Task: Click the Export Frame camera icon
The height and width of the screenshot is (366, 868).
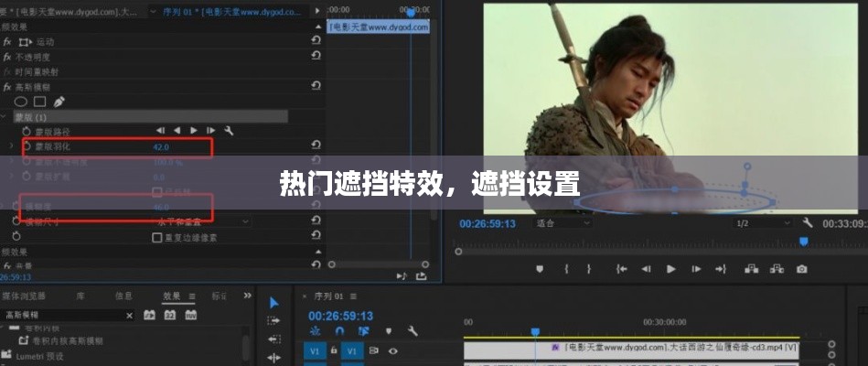Action: (801, 269)
